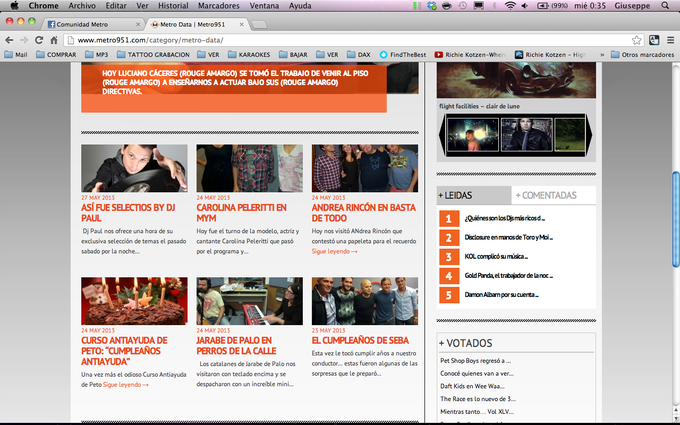Click the user name Giuseppe in menu bar
This screenshot has height=425, width=680.
pos(632,6)
